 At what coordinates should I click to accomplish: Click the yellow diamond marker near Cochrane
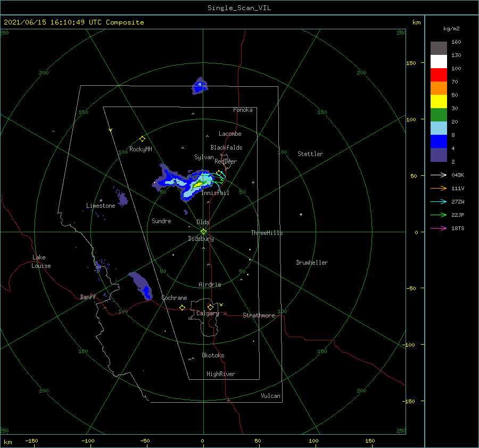pyautogui.click(x=183, y=307)
